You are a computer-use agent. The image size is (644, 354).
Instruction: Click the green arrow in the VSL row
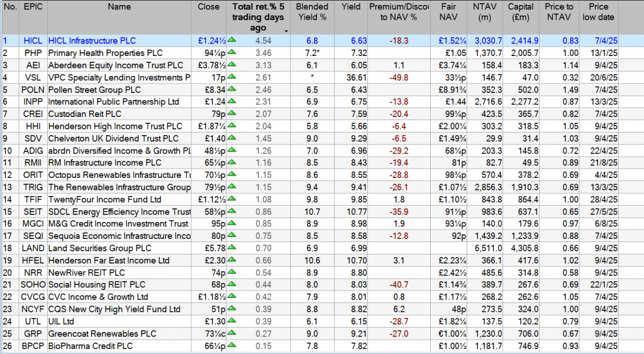tap(231, 77)
